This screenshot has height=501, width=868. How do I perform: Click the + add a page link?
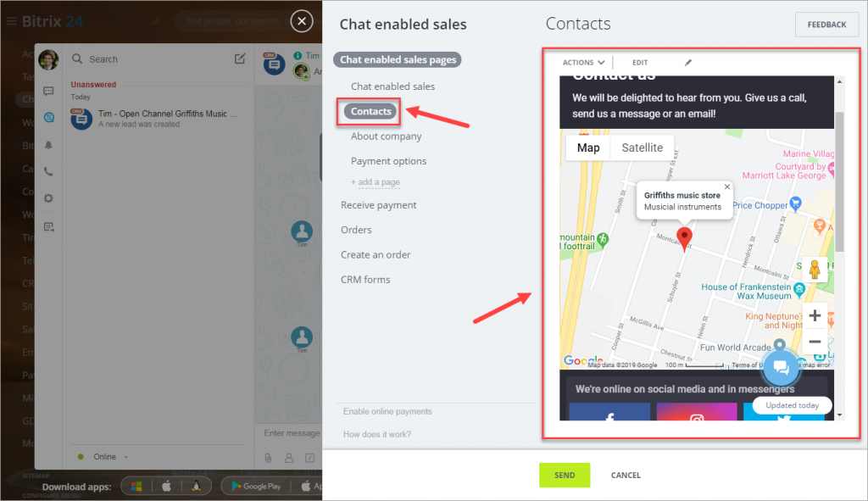click(375, 182)
